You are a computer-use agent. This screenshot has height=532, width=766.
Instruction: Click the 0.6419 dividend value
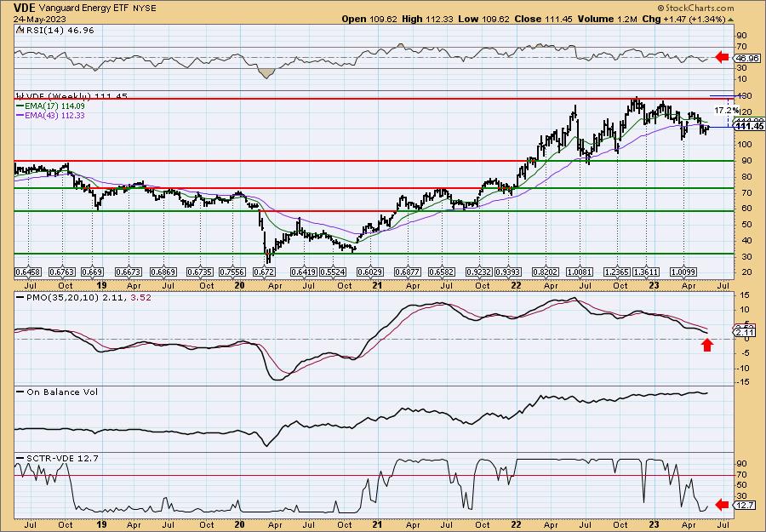click(304, 272)
